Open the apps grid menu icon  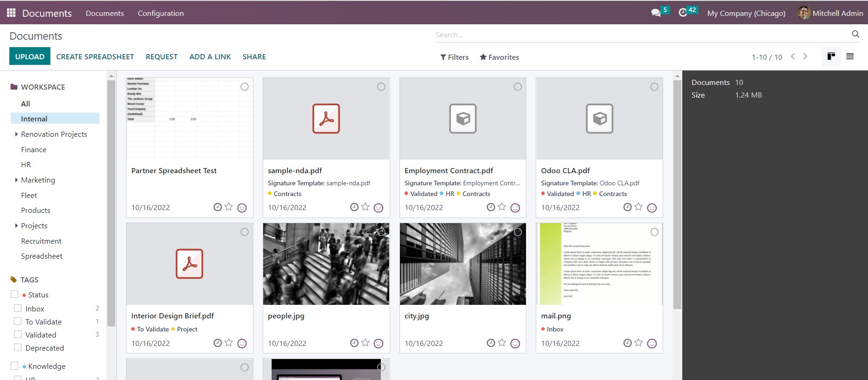tap(11, 13)
